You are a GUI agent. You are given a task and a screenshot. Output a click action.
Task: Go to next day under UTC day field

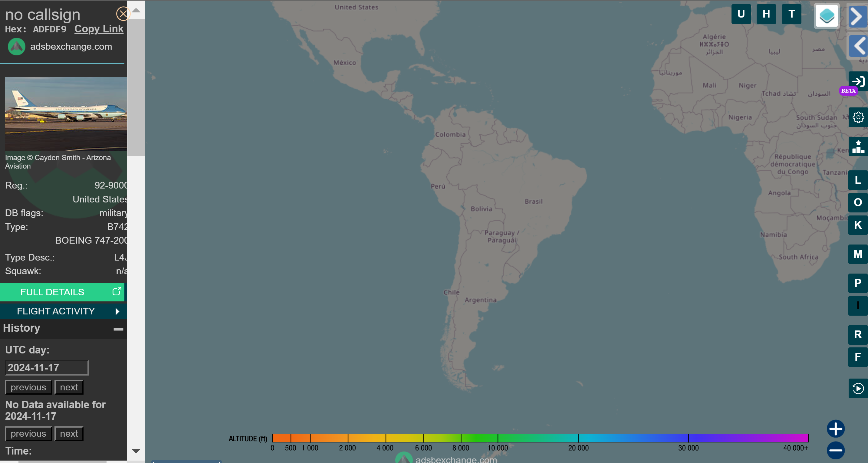[x=69, y=387]
